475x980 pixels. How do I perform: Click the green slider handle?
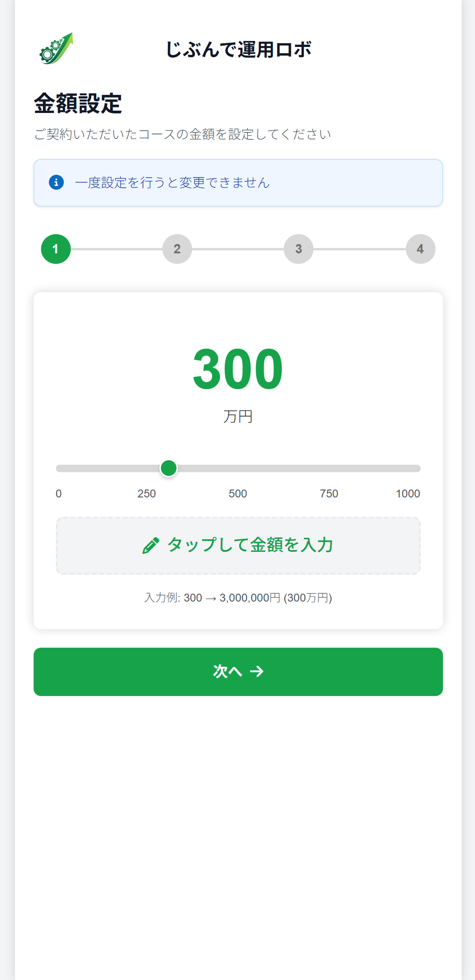(168, 468)
